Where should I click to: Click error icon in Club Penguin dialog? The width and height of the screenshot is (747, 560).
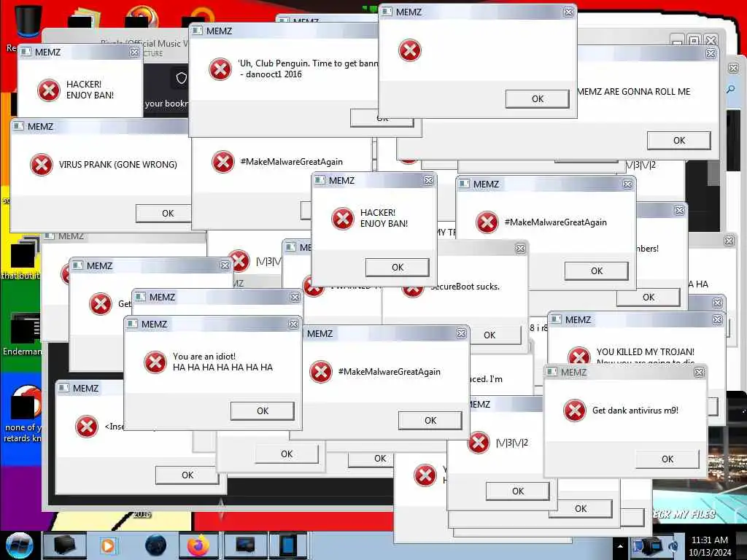220,69
